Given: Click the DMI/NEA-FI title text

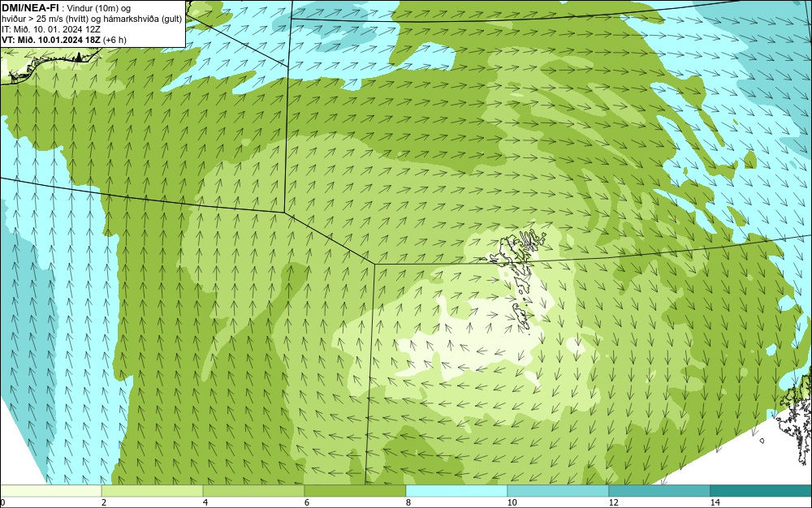Looking at the screenshot, I should tap(30, 6).
